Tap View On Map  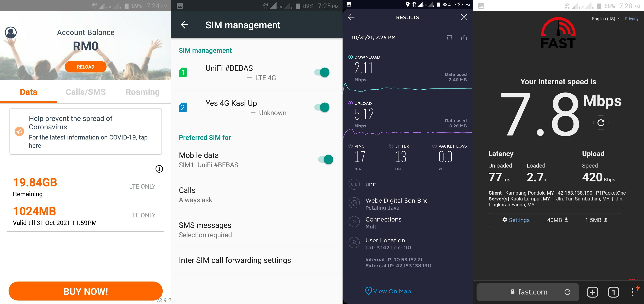pos(388,291)
